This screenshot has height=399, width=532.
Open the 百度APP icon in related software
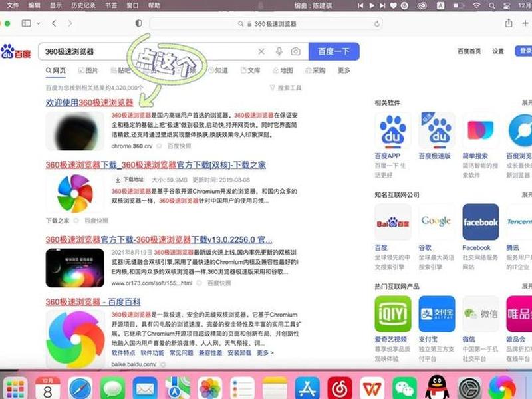point(392,130)
